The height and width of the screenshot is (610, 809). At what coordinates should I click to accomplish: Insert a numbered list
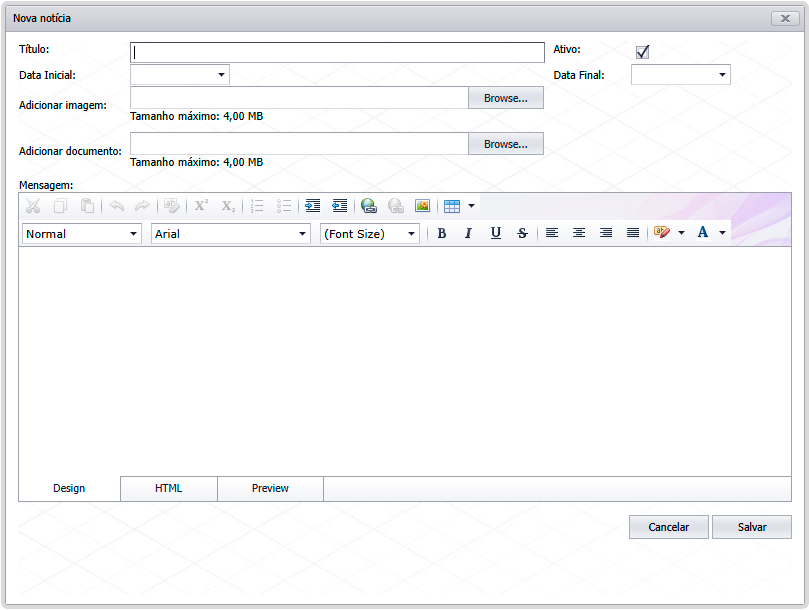click(x=257, y=206)
